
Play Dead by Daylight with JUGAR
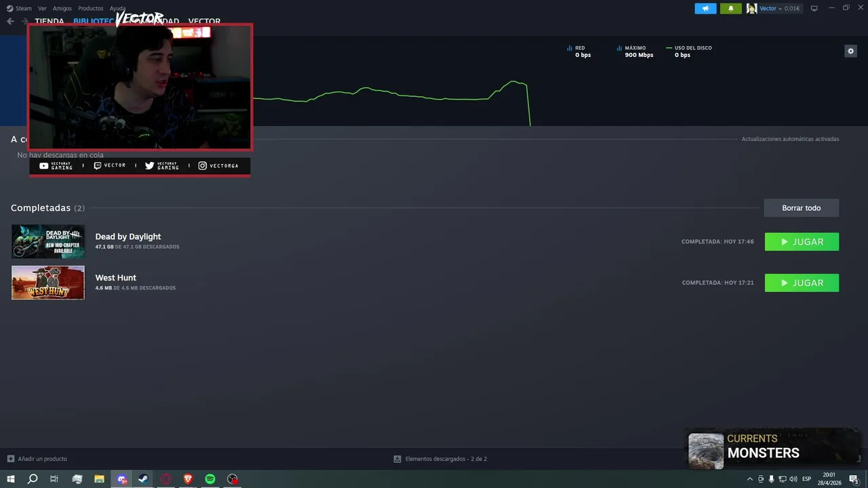(x=802, y=242)
